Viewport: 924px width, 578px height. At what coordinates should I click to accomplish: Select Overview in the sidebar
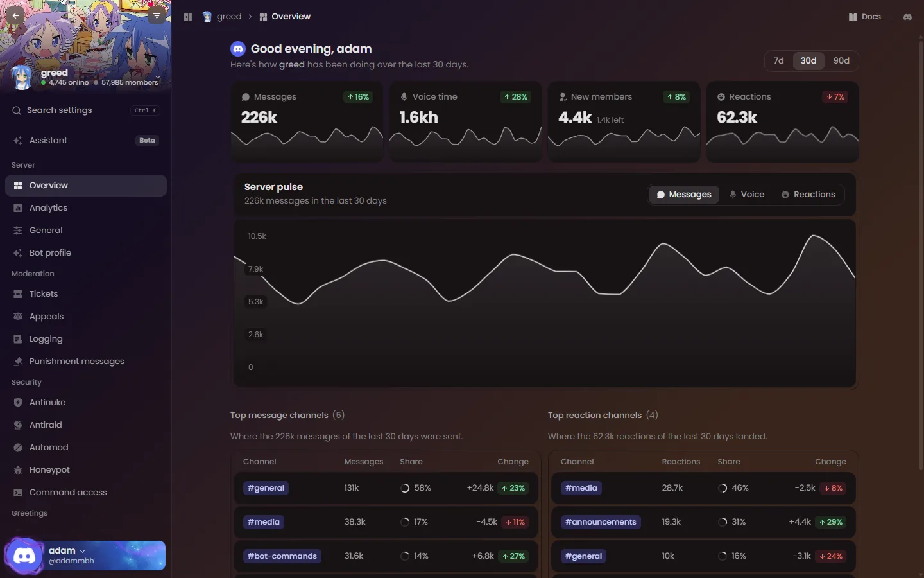pos(85,186)
